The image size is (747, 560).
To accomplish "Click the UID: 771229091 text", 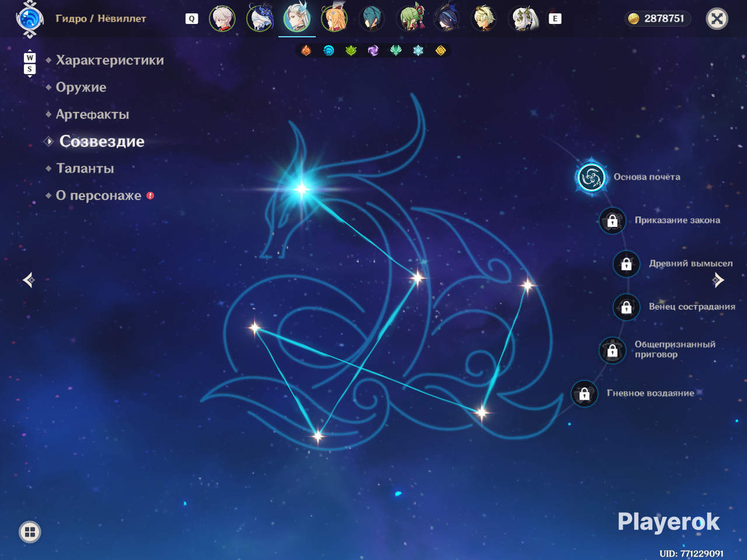I will point(692,554).
